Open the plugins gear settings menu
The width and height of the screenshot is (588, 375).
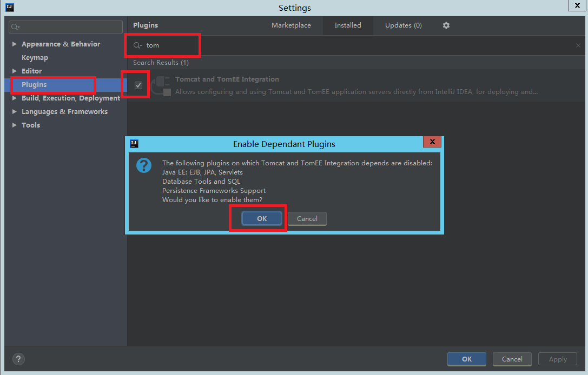tap(446, 25)
